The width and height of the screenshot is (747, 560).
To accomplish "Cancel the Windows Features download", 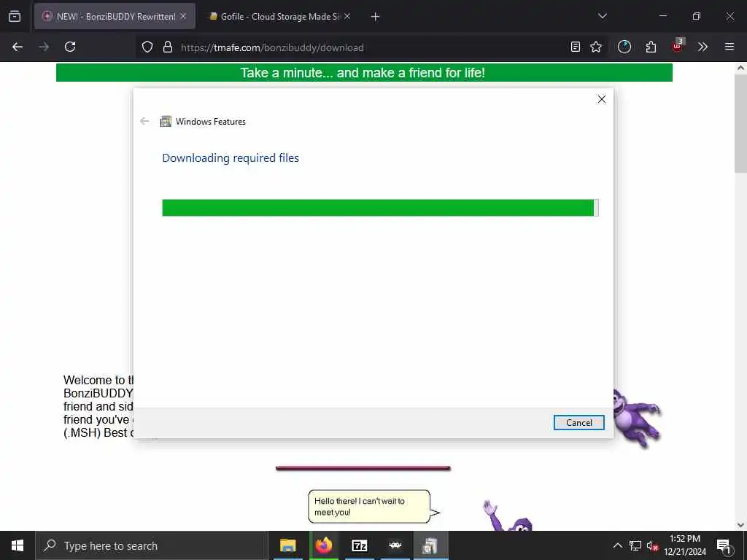I will coord(578,422).
